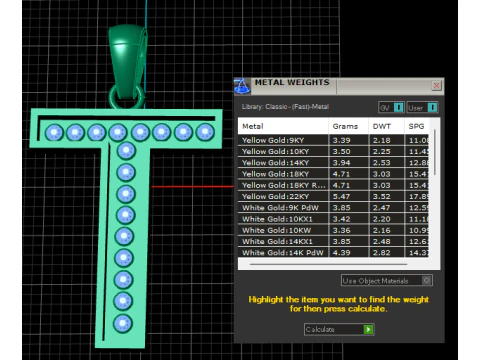
Task: Click the 3.52 DWT value
Action: [381, 196]
